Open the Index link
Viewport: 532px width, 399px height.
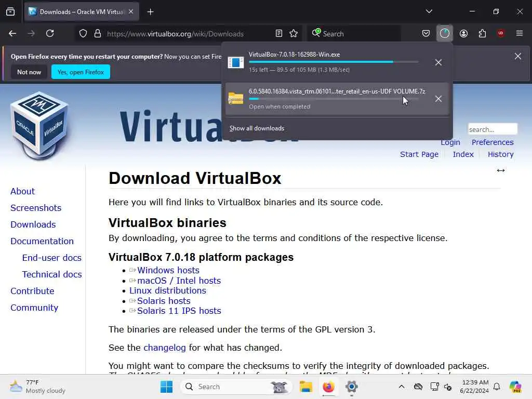click(x=463, y=154)
